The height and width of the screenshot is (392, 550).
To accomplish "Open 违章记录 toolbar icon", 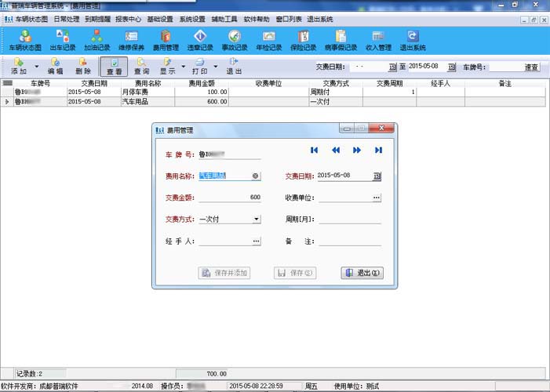I will 200,40.
